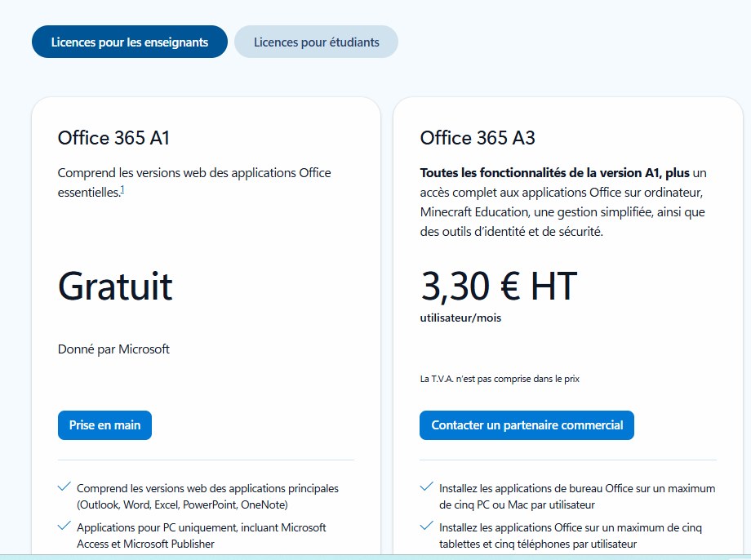Screen dimensions: 751x560
Task: Click checkmark beside cinq tablettes et téléphones item
Action: (427, 526)
